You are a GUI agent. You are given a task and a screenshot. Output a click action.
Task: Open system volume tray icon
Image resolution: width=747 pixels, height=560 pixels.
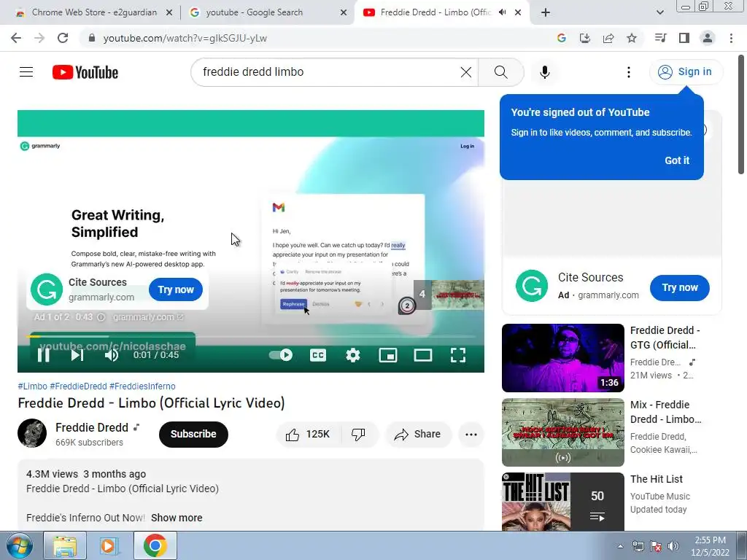(x=673, y=546)
